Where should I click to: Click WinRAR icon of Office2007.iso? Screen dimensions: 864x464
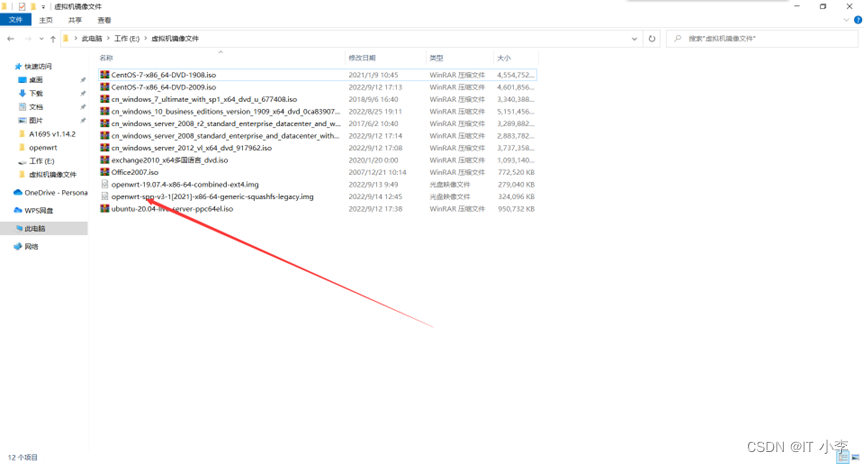coord(105,172)
